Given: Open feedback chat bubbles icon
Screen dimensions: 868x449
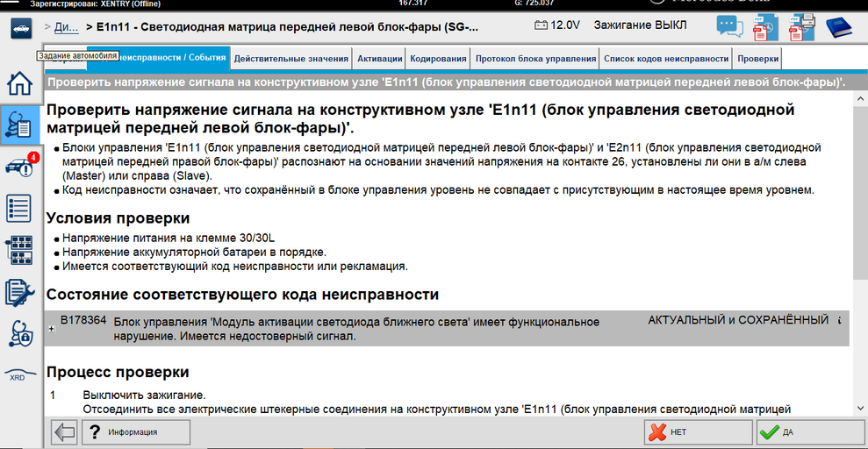Looking at the screenshot, I should tap(729, 26).
